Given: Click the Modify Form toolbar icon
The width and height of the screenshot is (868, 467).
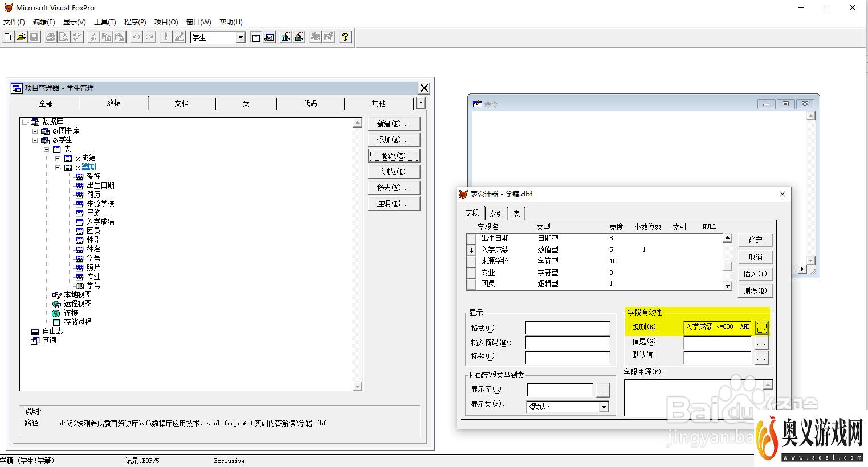Looking at the screenshot, I should click(179, 37).
